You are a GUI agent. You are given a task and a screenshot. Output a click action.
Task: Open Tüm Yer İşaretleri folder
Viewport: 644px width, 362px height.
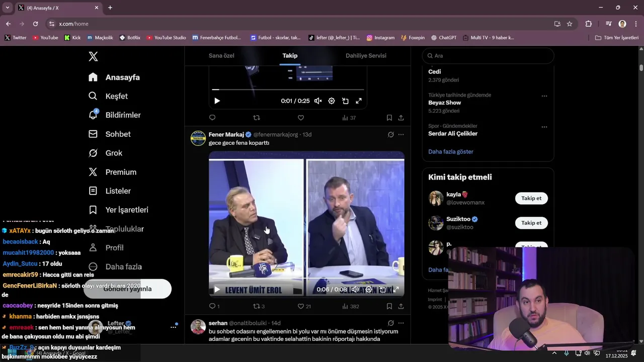click(617, 38)
